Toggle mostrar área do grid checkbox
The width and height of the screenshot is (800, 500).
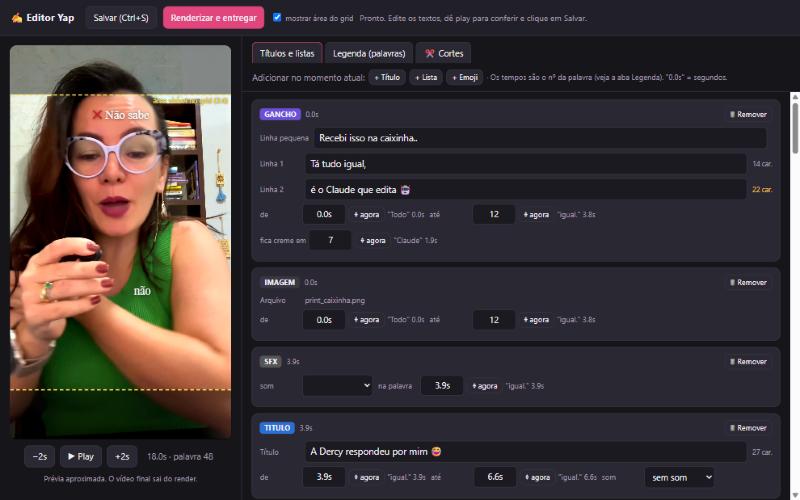point(277,17)
